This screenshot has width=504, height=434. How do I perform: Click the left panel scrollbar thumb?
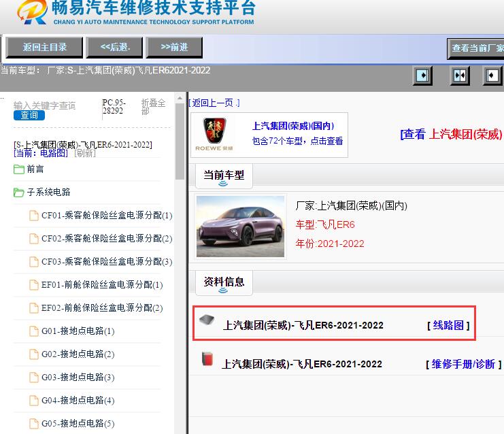click(x=180, y=141)
